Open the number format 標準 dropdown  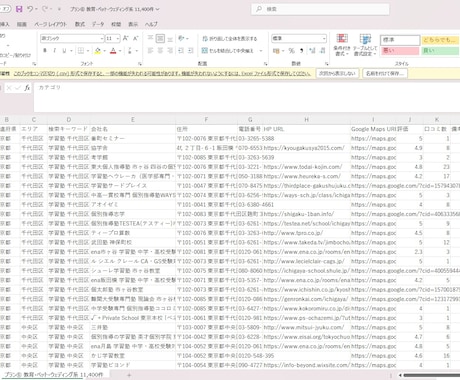click(x=324, y=39)
